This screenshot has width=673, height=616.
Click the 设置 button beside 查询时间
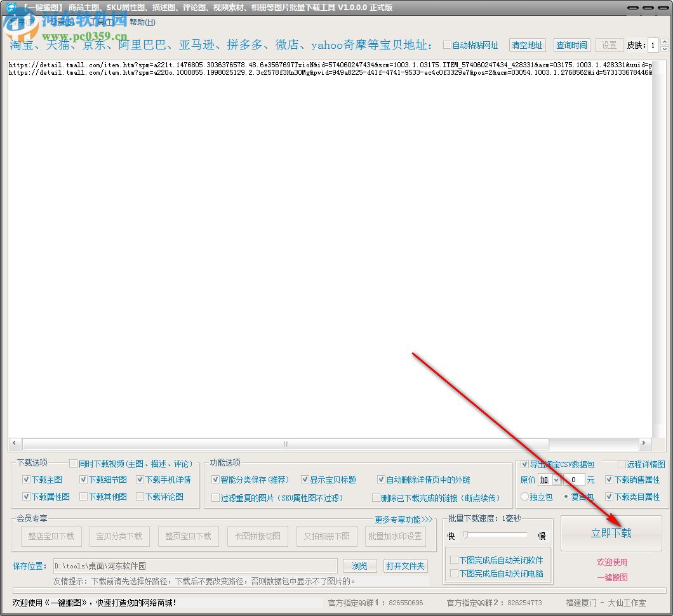609,45
